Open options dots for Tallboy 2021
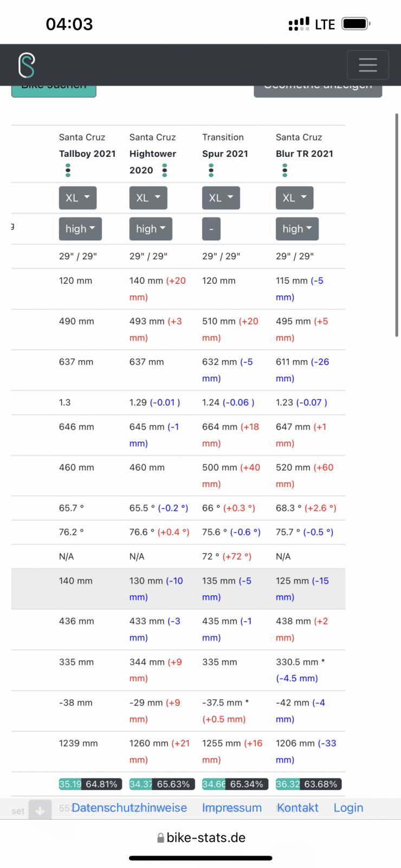Viewport: 401px width, 868px height. tap(68, 170)
